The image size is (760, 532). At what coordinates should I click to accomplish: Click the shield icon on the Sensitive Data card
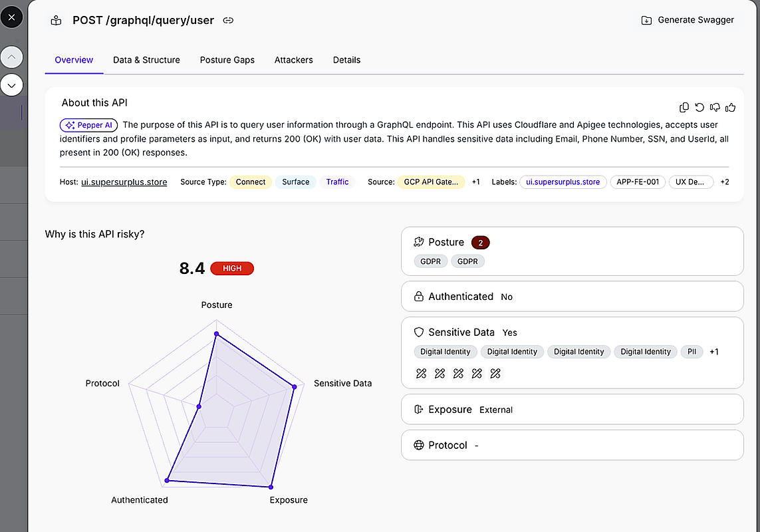pyautogui.click(x=418, y=332)
